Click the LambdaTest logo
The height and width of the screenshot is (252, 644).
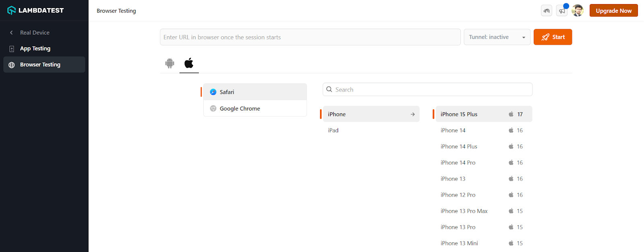(x=35, y=10)
